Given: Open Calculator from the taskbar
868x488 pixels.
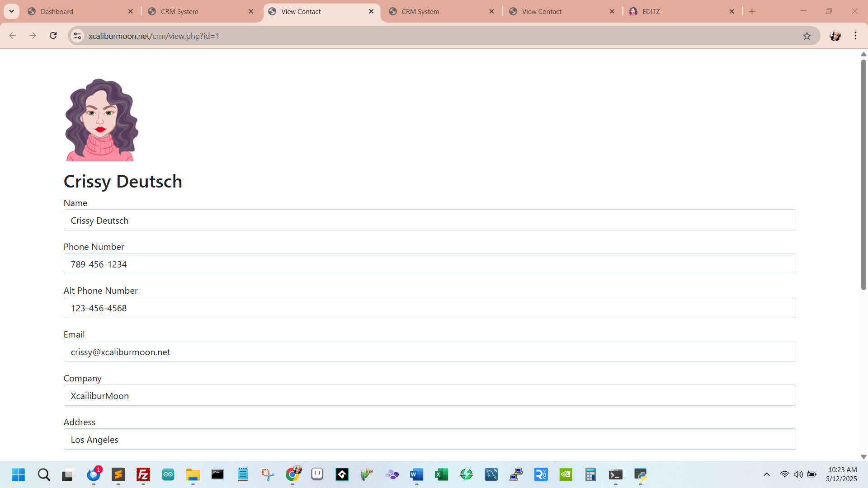Looking at the screenshot, I should click(591, 474).
